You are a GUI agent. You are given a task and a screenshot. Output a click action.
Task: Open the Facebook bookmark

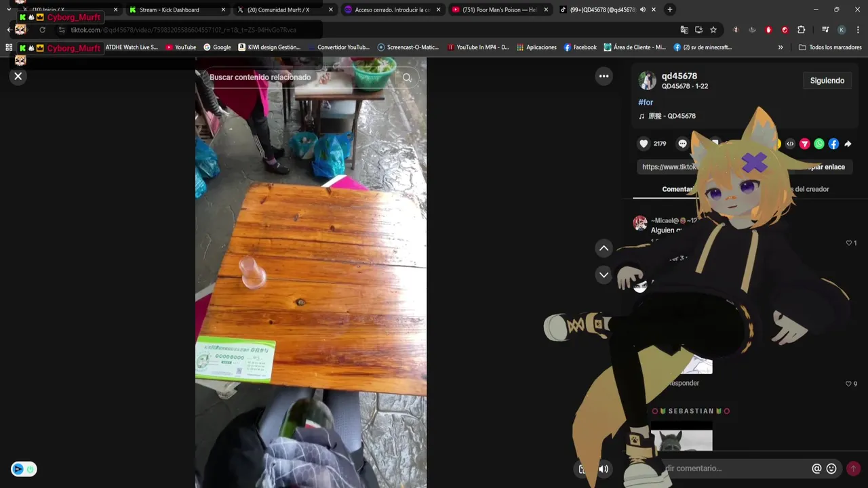click(x=580, y=47)
